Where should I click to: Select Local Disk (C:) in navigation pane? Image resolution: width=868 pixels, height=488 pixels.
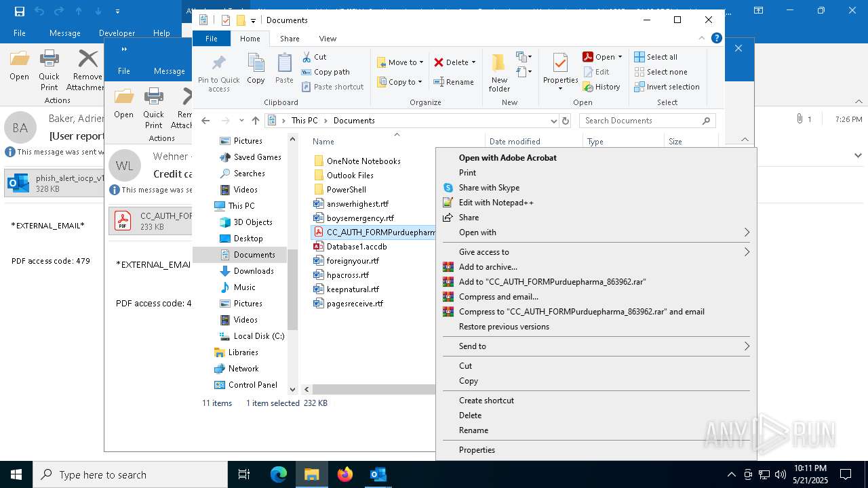tap(252, 336)
